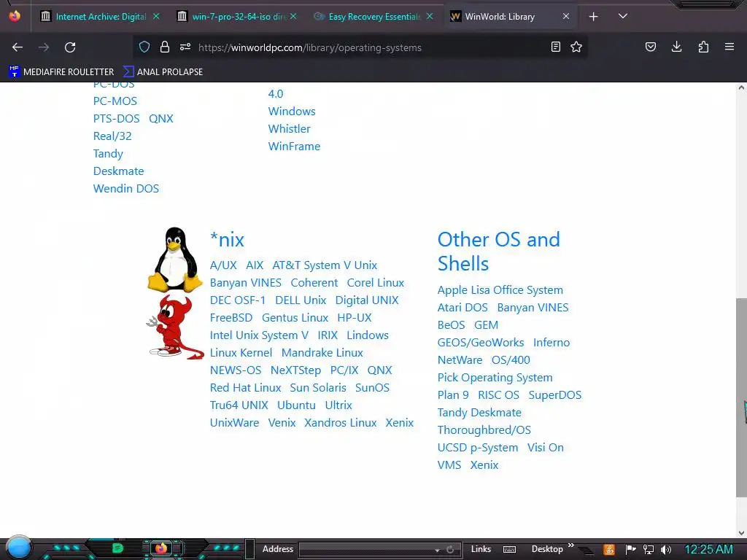Click the forward navigation arrow

click(44, 47)
